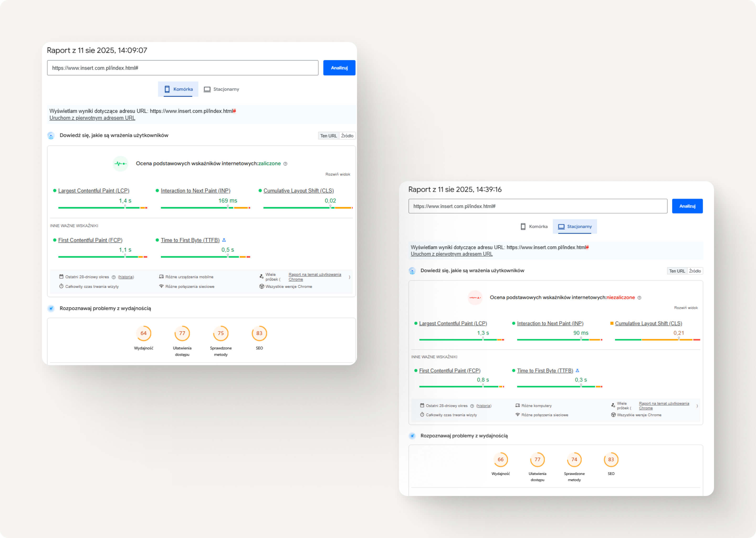
Task: Click Wydajność score gauge showing 64
Action: 143,333
